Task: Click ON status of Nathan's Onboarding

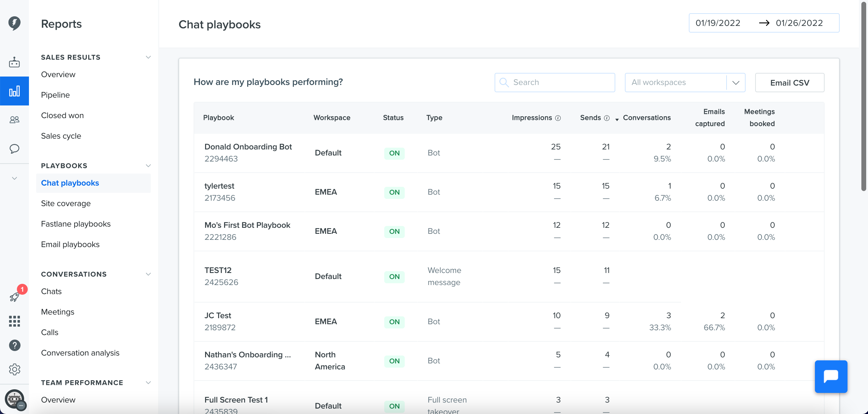Action: (394, 361)
